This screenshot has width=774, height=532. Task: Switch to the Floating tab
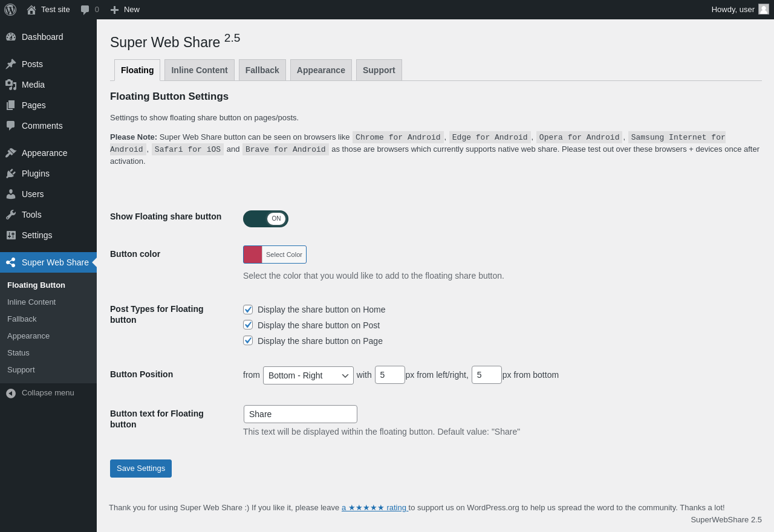137,70
